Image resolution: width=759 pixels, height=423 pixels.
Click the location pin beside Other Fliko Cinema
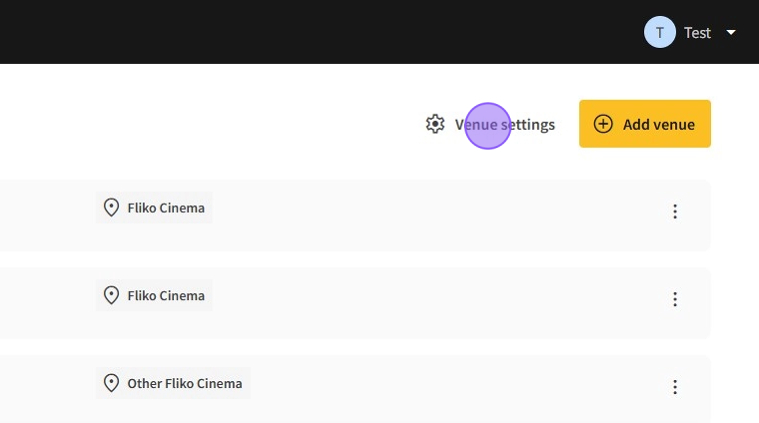click(112, 383)
